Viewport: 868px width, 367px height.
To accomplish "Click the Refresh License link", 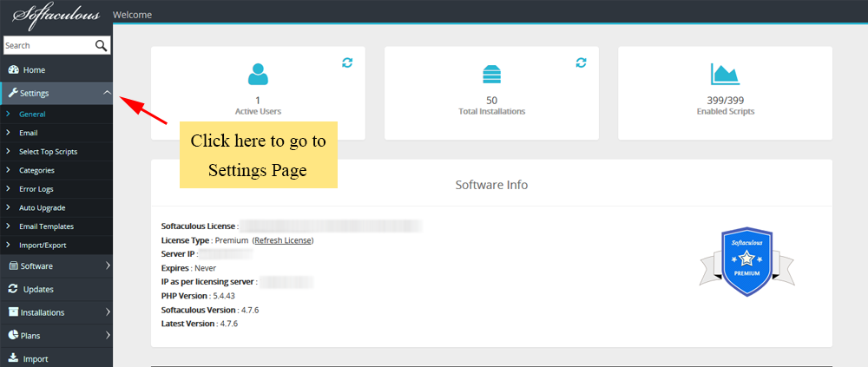I will click(284, 241).
